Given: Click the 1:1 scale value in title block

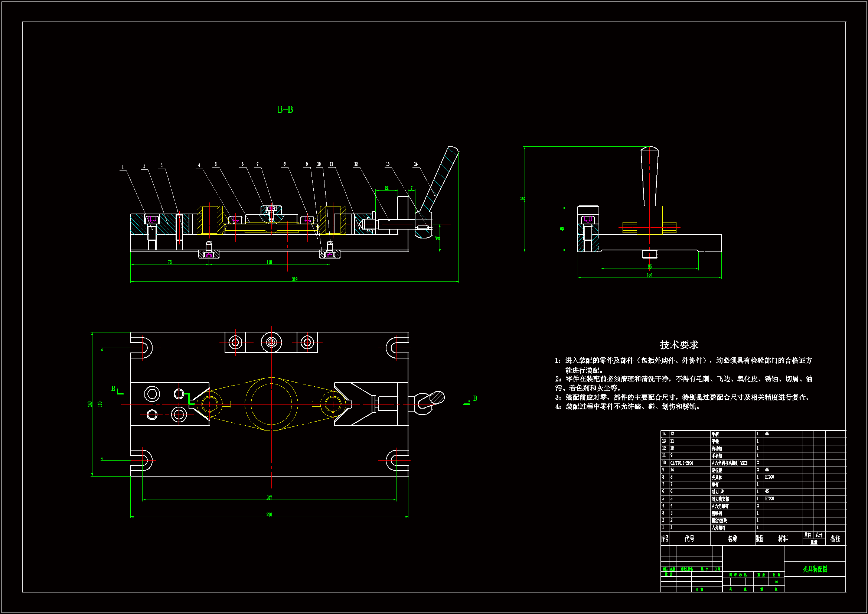Looking at the screenshot, I should [x=776, y=582].
